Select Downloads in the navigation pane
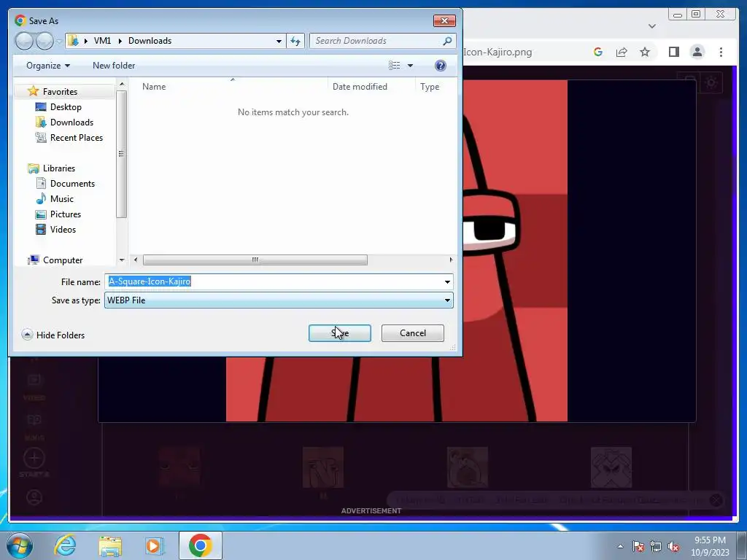 point(71,122)
